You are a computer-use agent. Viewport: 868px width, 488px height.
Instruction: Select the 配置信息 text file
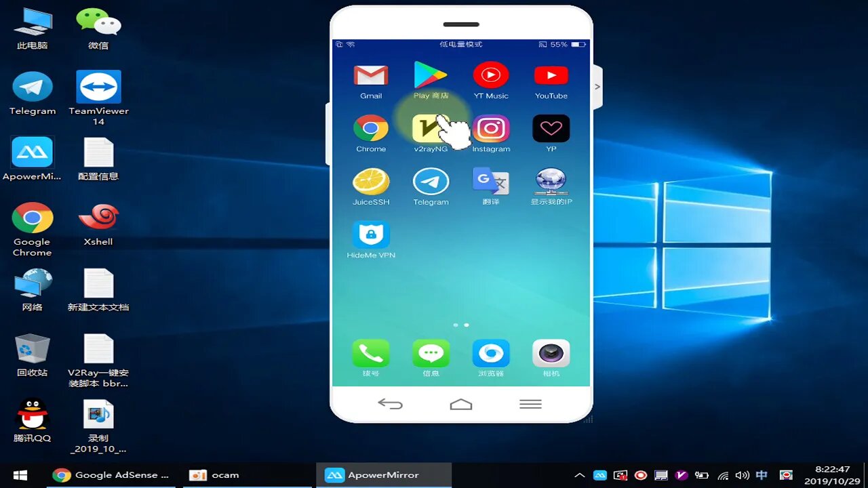(x=98, y=159)
